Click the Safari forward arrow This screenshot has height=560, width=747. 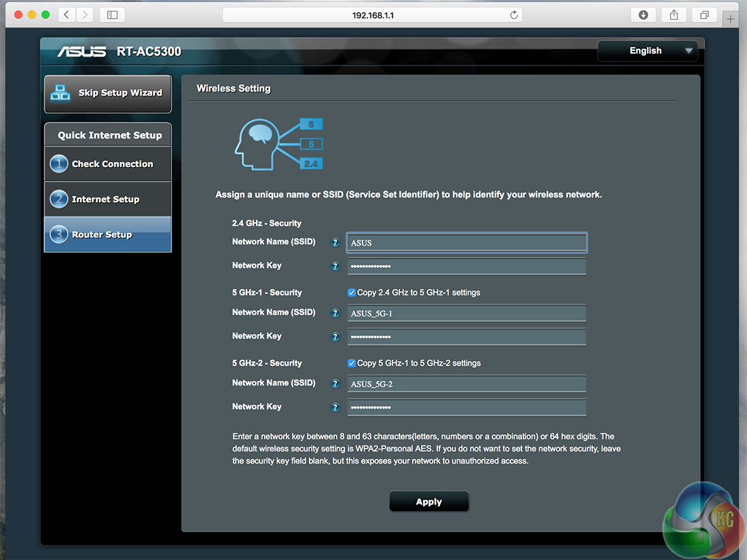click(85, 15)
